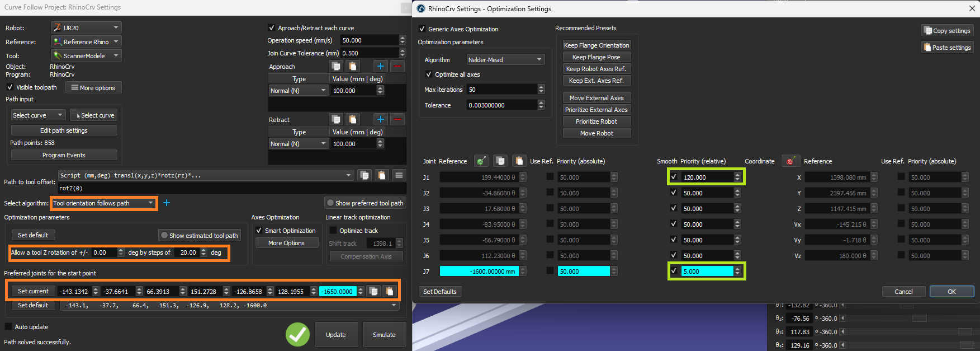Image resolution: width=980 pixels, height=351 pixels.
Task: Click the blue plus icon in Approach row
Action: [380, 66]
